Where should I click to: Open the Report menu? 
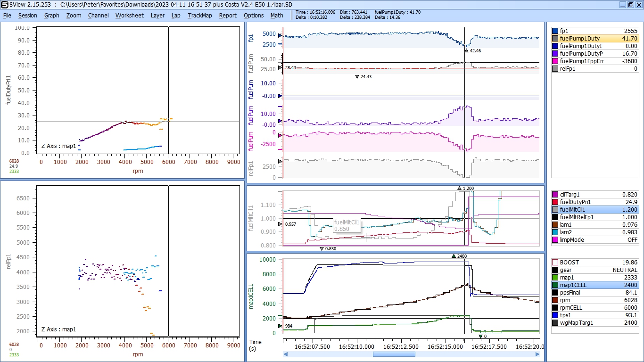point(228,15)
